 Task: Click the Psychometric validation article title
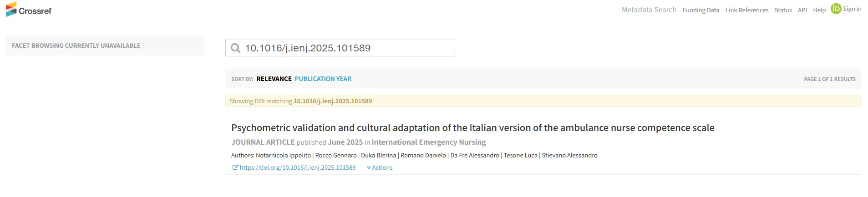pyautogui.click(x=472, y=128)
